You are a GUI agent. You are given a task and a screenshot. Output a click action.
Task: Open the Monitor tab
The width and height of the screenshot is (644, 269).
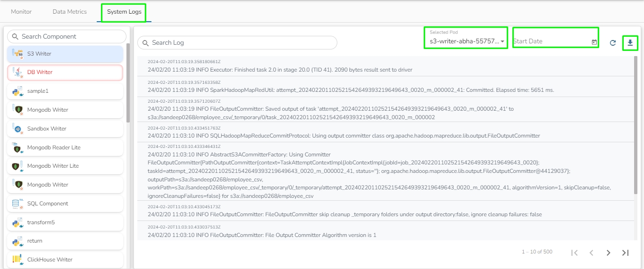21,11
